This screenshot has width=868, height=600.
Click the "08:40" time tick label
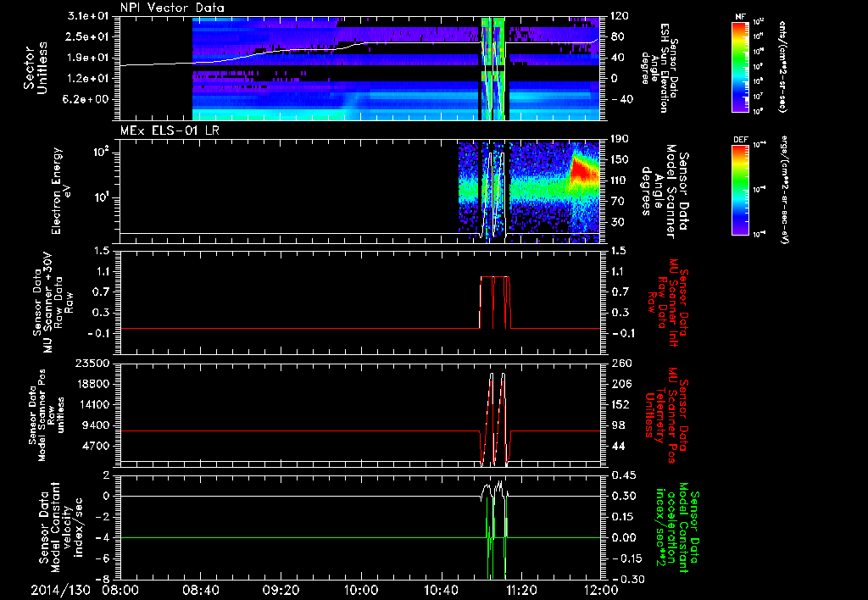(200, 590)
